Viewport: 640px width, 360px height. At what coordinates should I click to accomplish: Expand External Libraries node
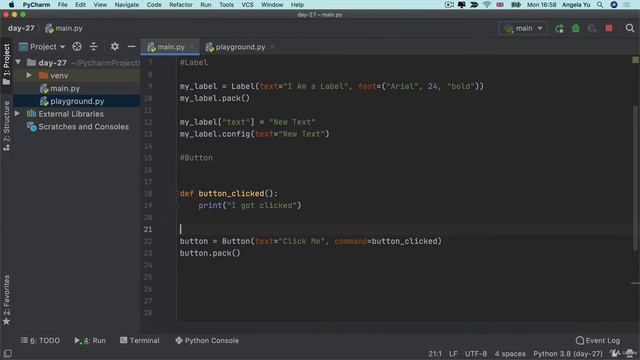pos(18,113)
